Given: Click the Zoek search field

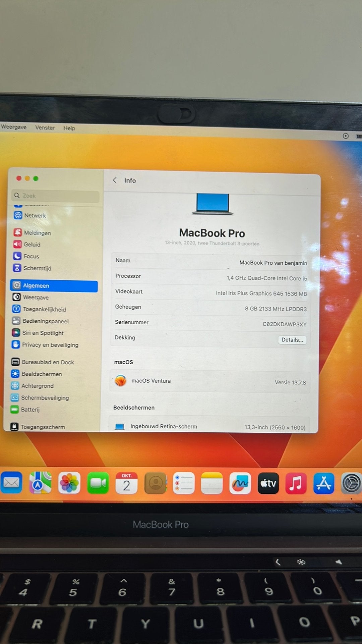Looking at the screenshot, I should pos(56,196).
